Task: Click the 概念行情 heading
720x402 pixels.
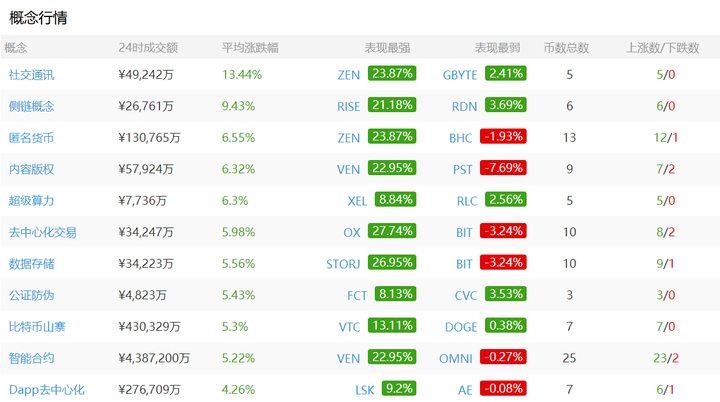Action: click(x=39, y=18)
